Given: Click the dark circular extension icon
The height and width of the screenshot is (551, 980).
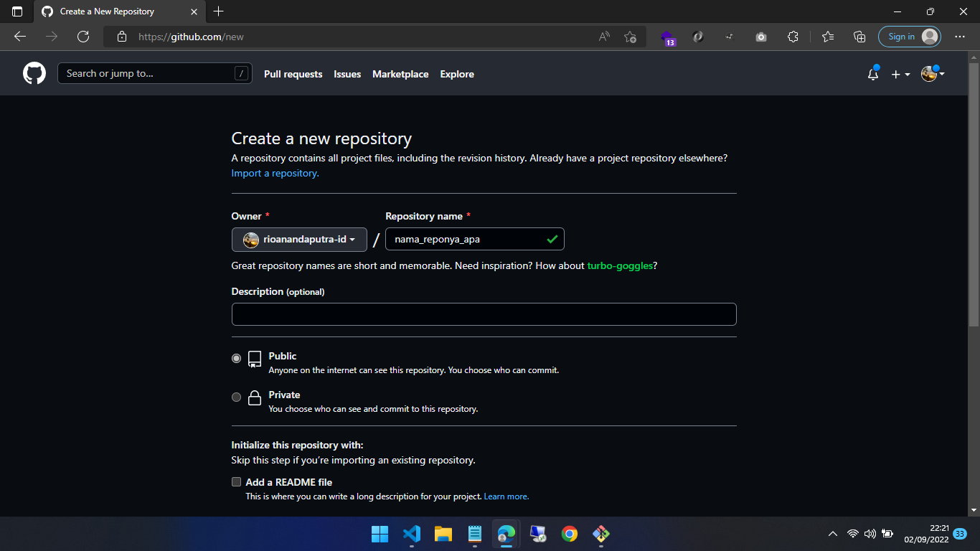Looking at the screenshot, I should [x=698, y=37].
